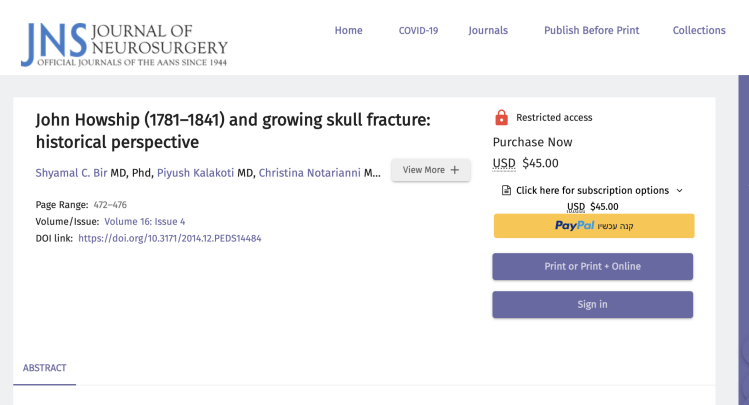Expand the subscription options chevron
This screenshot has height=405, width=749.
coord(680,190)
